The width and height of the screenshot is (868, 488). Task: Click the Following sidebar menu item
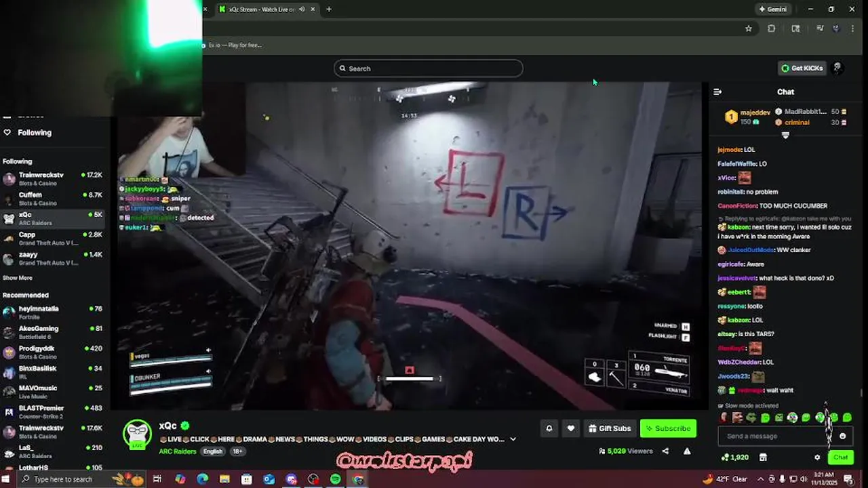click(34, 132)
